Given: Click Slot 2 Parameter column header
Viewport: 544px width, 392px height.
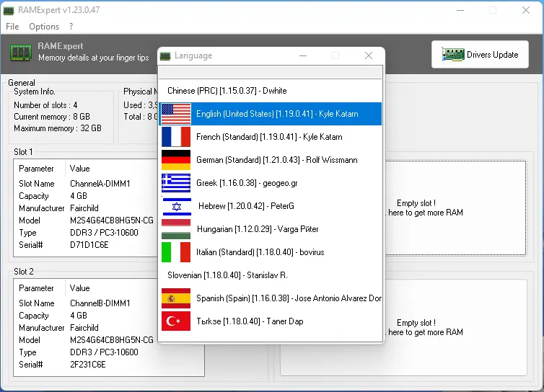Looking at the screenshot, I should click(36, 288).
